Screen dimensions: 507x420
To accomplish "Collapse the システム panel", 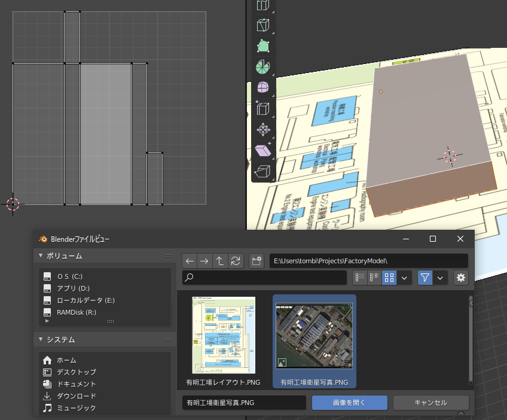I will [41, 339].
